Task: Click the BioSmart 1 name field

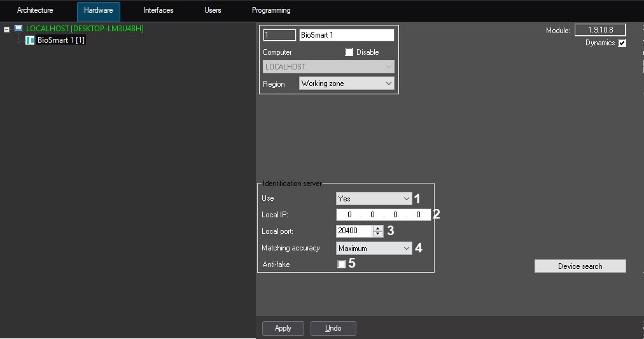Action: (x=346, y=35)
